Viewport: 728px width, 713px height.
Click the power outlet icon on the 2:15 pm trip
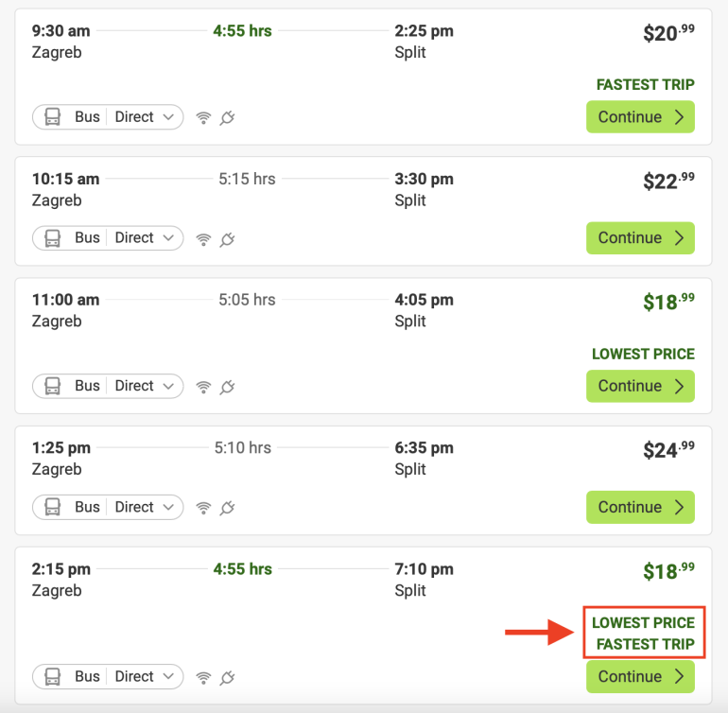click(x=227, y=676)
